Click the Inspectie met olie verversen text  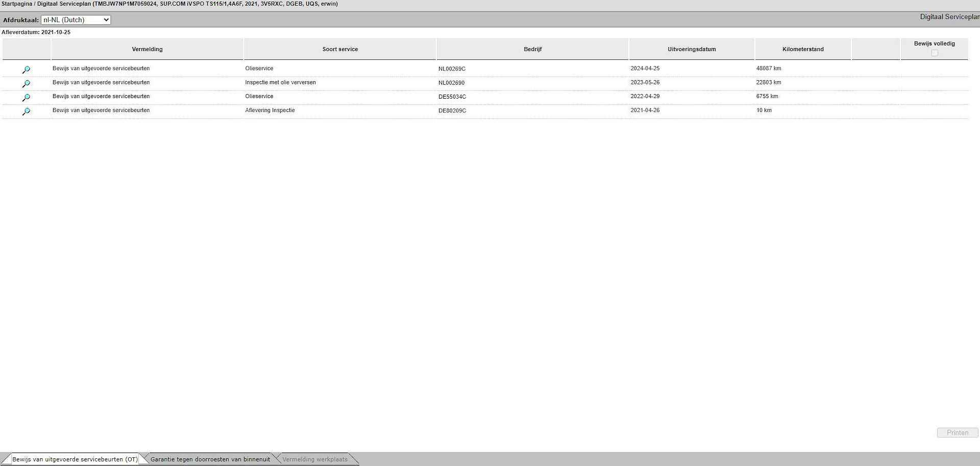coord(280,82)
